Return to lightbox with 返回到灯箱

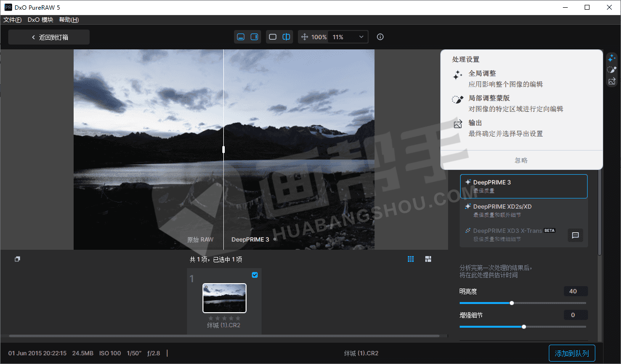[49, 37]
